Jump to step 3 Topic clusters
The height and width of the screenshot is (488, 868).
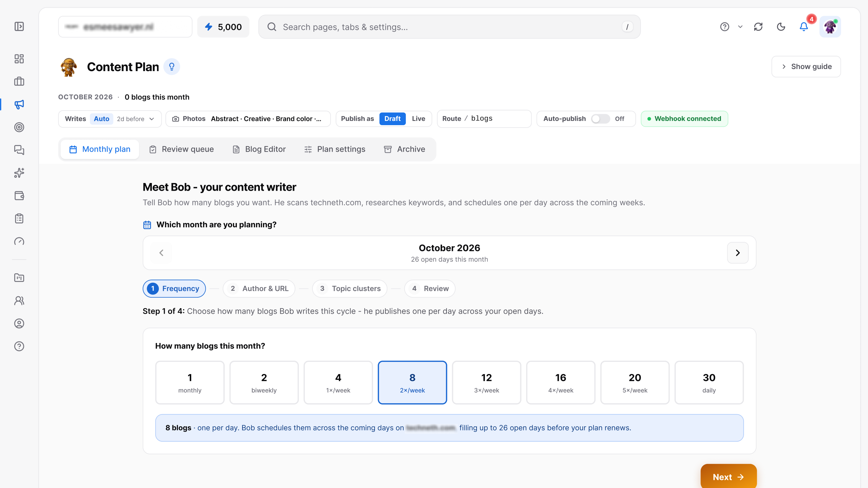[x=350, y=289]
